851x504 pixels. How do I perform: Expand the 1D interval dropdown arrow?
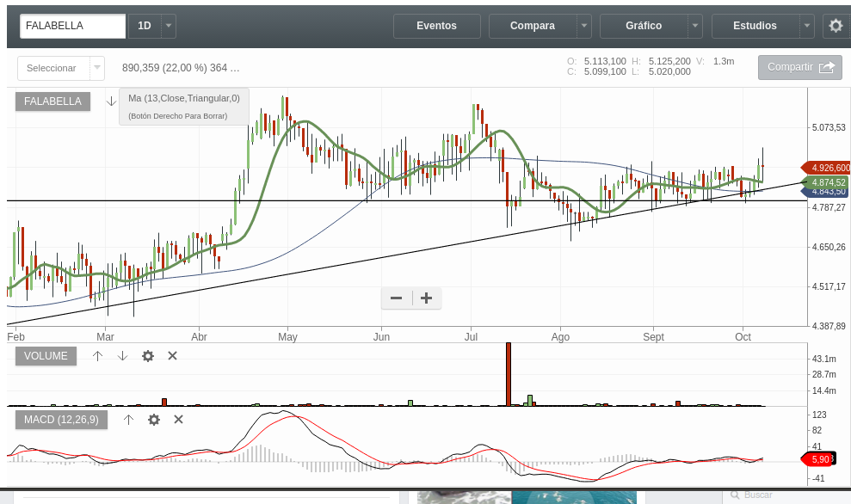point(169,26)
